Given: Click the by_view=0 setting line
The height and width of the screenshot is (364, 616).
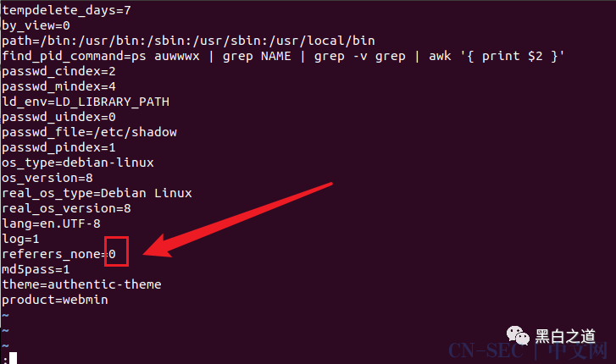Looking at the screenshot, I should pyautogui.click(x=36, y=25).
